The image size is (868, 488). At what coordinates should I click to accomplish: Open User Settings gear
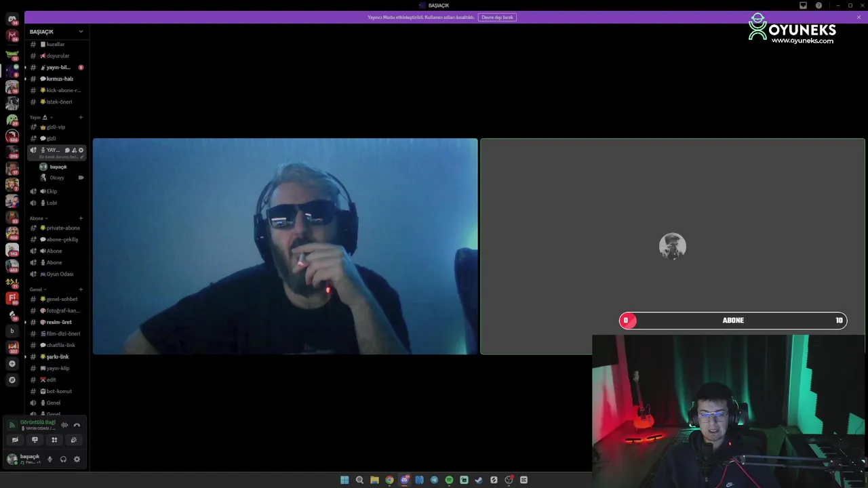77,460
